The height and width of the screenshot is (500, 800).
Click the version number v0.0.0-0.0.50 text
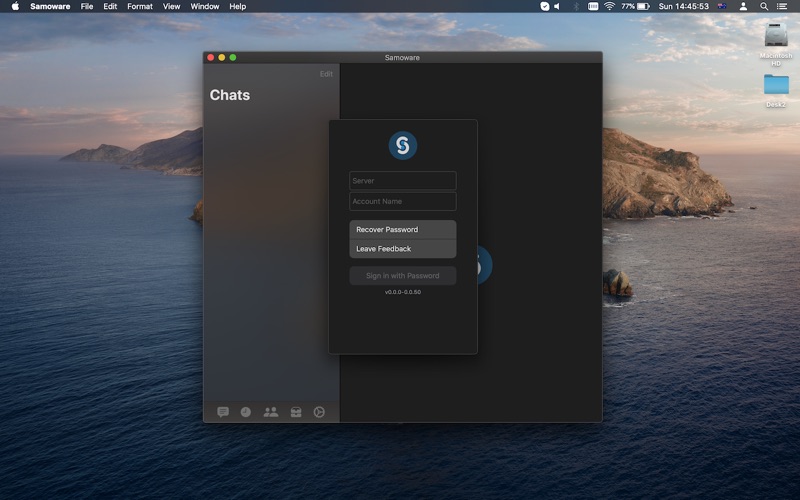pyautogui.click(x=403, y=292)
